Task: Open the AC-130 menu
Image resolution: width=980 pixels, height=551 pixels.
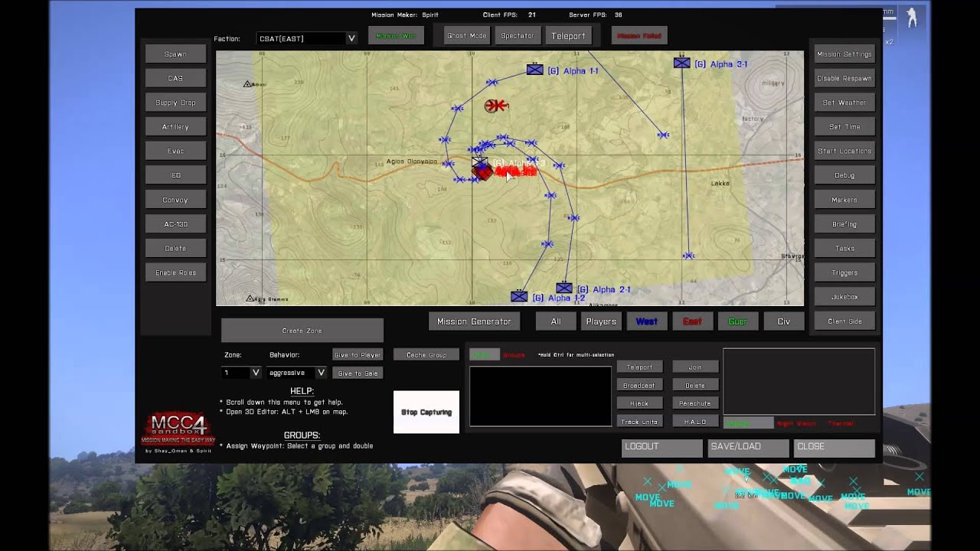Action: click(x=175, y=224)
